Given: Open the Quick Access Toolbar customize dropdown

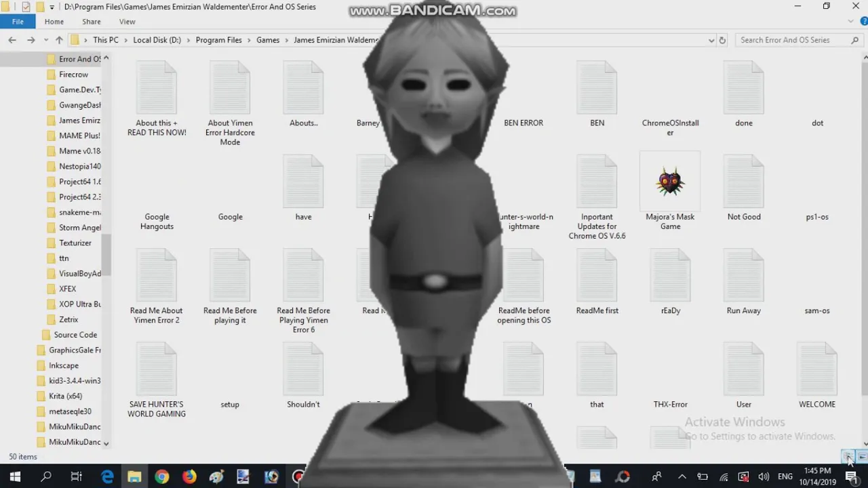Looking at the screenshot, I should (x=52, y=7).
